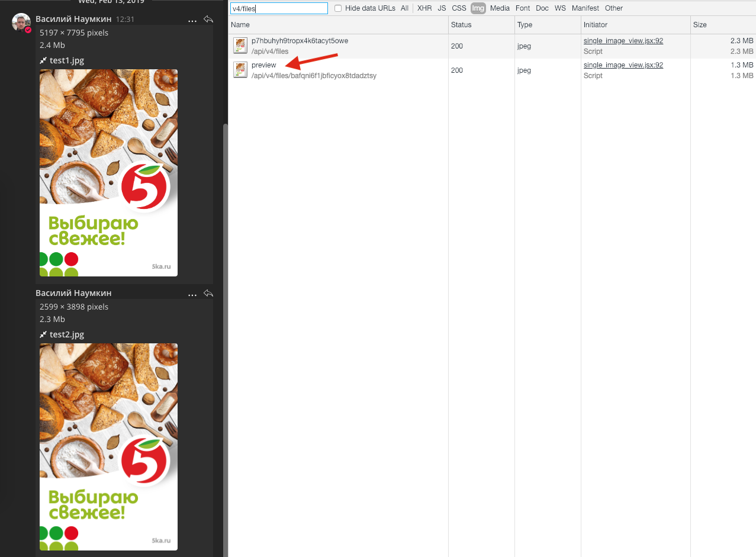Select the Doc filter

(542, 8)
